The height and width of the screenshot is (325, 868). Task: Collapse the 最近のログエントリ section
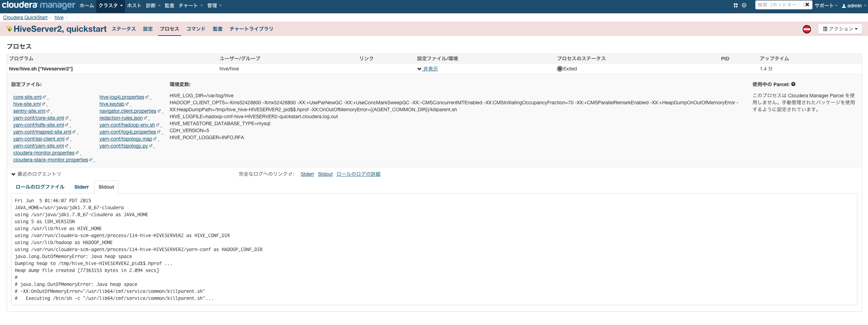(x=36, y=174)
